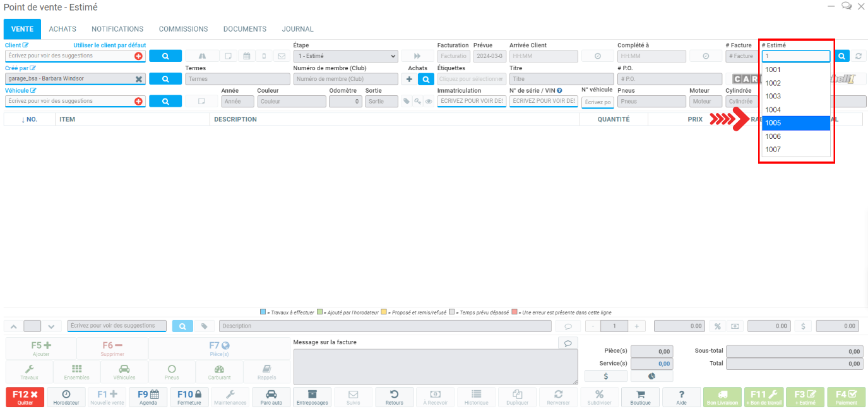This screenshot has height=411, width=868.
Task: Clear the Créé par user with X
Action: [139, 79]
